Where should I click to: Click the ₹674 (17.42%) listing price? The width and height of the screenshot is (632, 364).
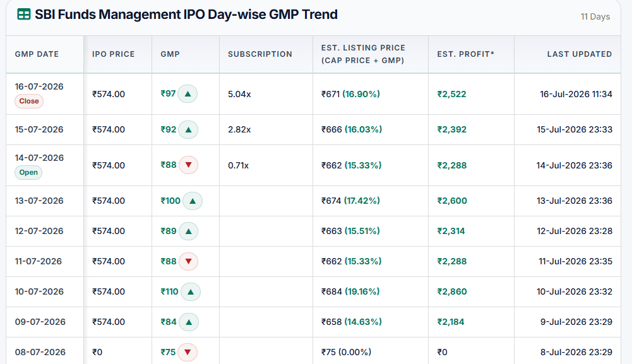tap(350, 201)
